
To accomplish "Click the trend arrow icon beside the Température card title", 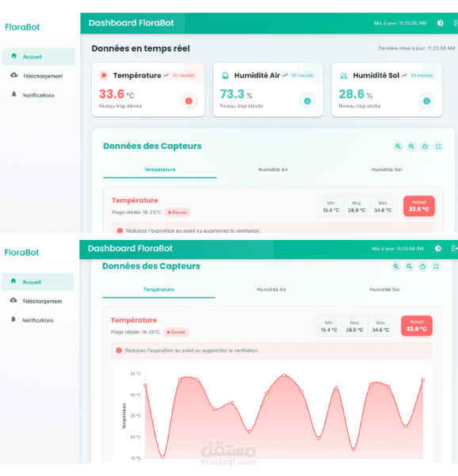I will 166,75.
